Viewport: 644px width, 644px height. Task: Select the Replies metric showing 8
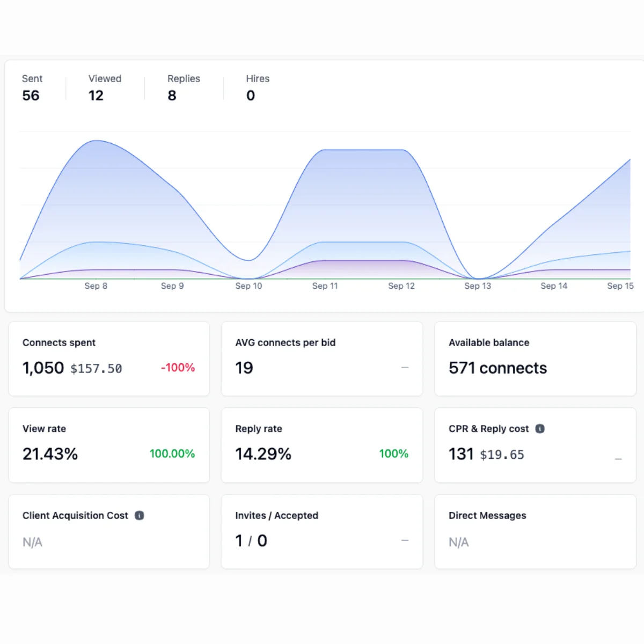183,87
